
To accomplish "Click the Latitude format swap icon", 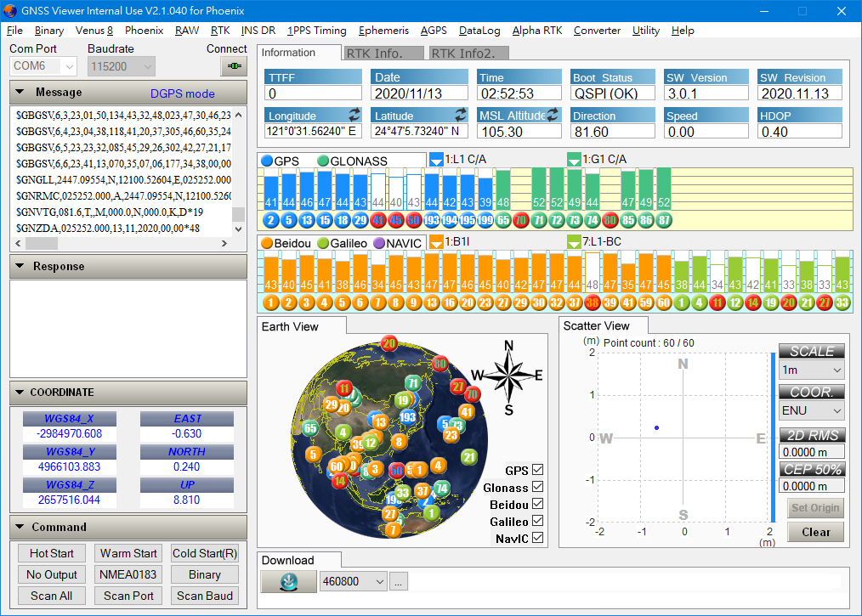I will pos(461,115).
